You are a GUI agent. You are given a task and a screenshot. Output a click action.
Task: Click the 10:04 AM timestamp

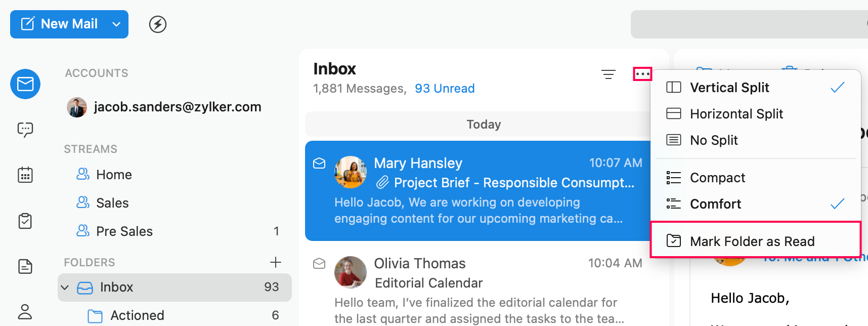615,263
